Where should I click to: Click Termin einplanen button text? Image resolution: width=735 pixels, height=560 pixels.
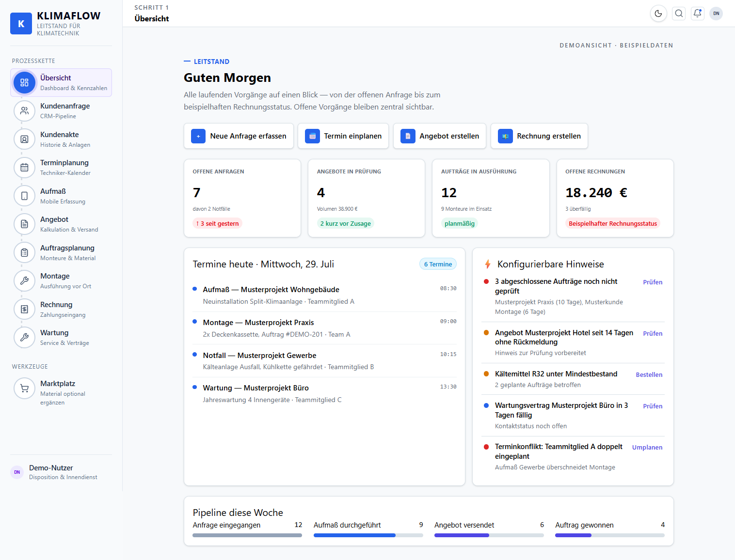coord(353,136)
